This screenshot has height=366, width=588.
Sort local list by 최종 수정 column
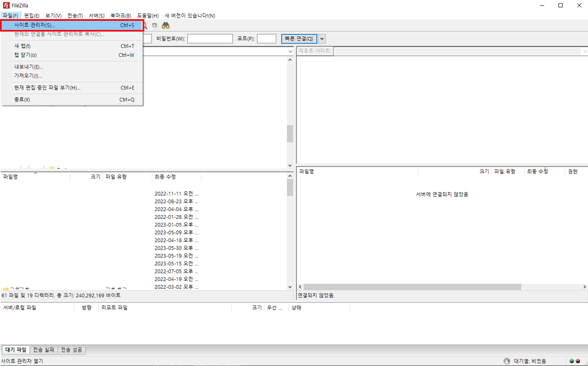[x=176, y=177]
